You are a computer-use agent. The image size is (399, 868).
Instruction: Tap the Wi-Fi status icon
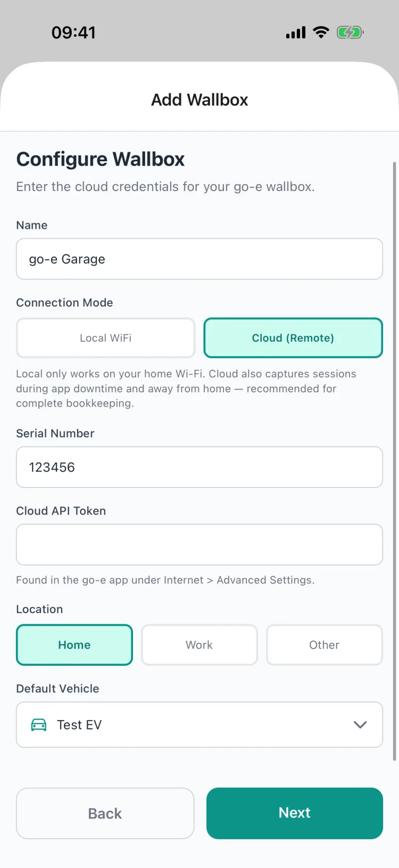pyautogui.click(x=321, y=32)
